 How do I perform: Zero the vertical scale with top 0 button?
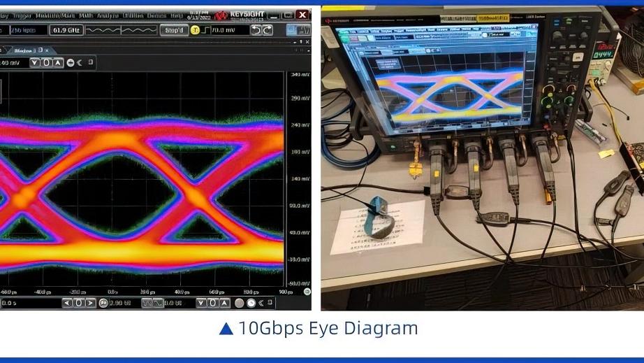[x=46, y=62]
